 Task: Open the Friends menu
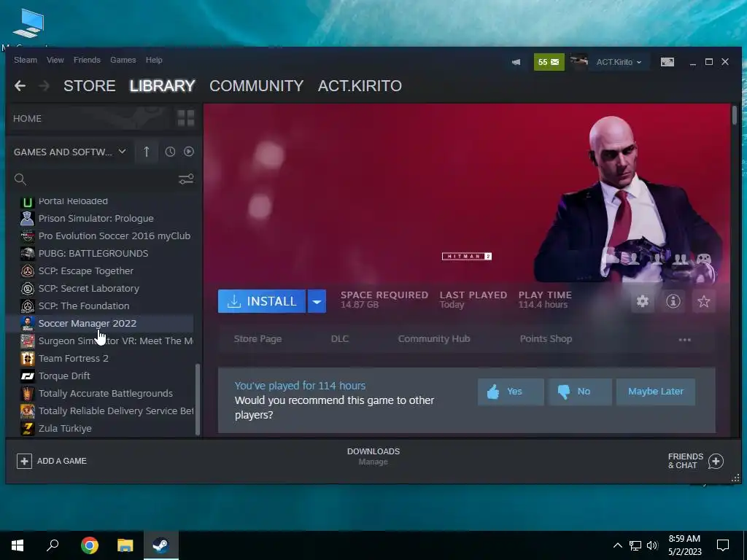coord(87,60)
